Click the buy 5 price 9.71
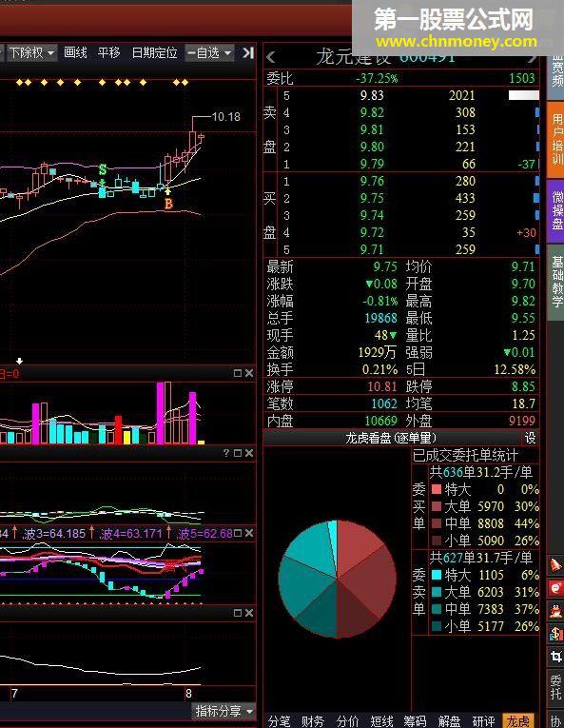This screenshot has height=728, width=564. (372, 249)
